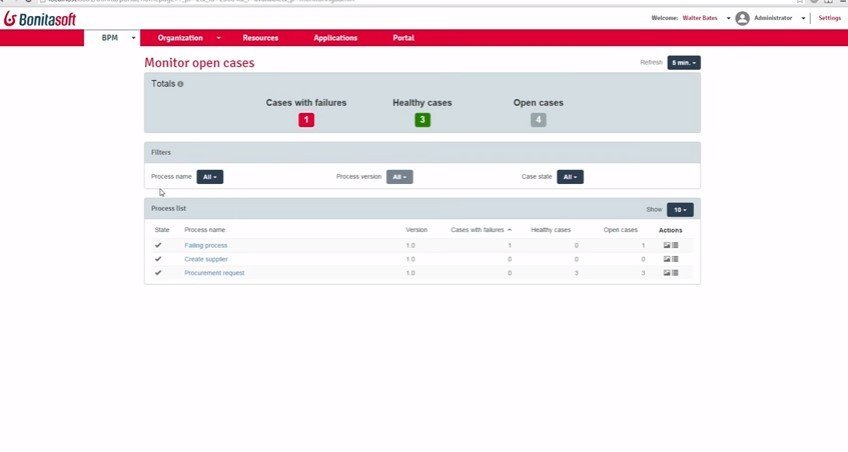Open case list icon for Procurement request

point(675,273)
